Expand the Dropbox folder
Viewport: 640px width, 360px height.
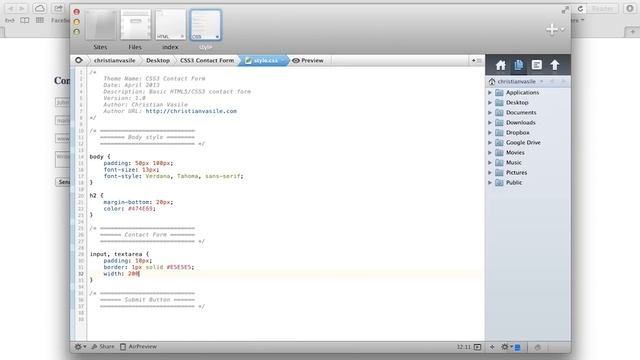click(x=490, y=133)
